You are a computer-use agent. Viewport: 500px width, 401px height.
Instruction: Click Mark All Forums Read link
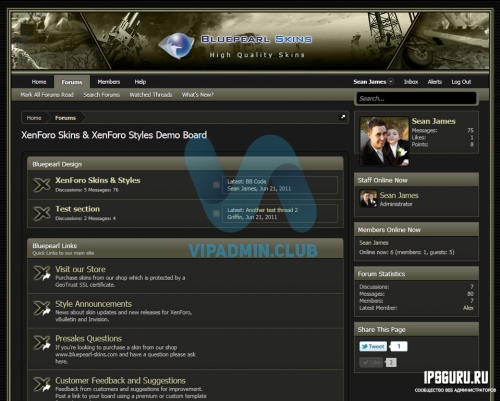pos(47,95)
